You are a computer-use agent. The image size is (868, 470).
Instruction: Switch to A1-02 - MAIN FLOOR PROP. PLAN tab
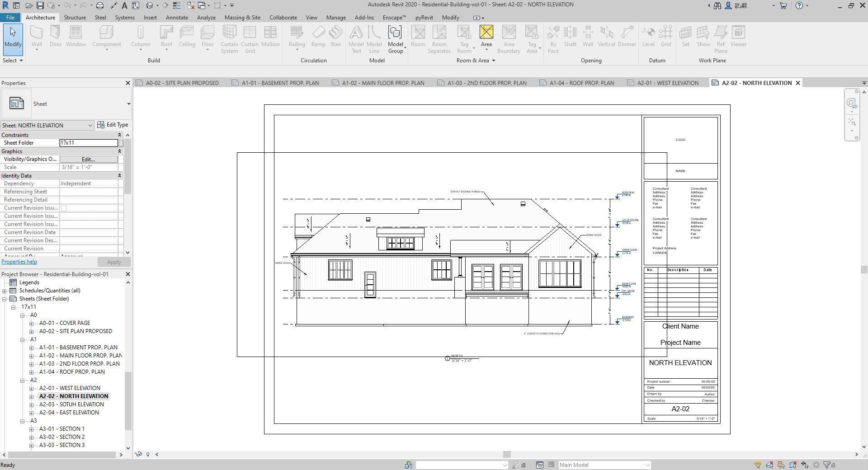pyautogui.click(x=378, y=83)
